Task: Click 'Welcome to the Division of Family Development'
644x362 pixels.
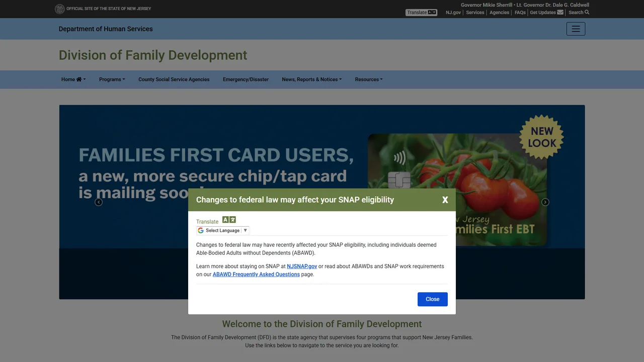Action: tap(322, 324)
